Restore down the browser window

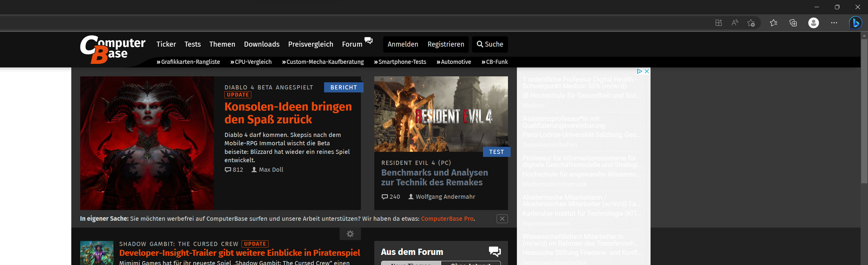(837, 7)
